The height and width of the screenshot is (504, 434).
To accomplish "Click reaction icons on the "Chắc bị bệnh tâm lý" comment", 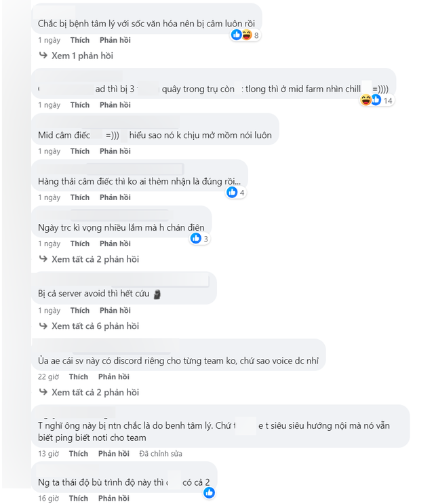I will pos(241,35).
